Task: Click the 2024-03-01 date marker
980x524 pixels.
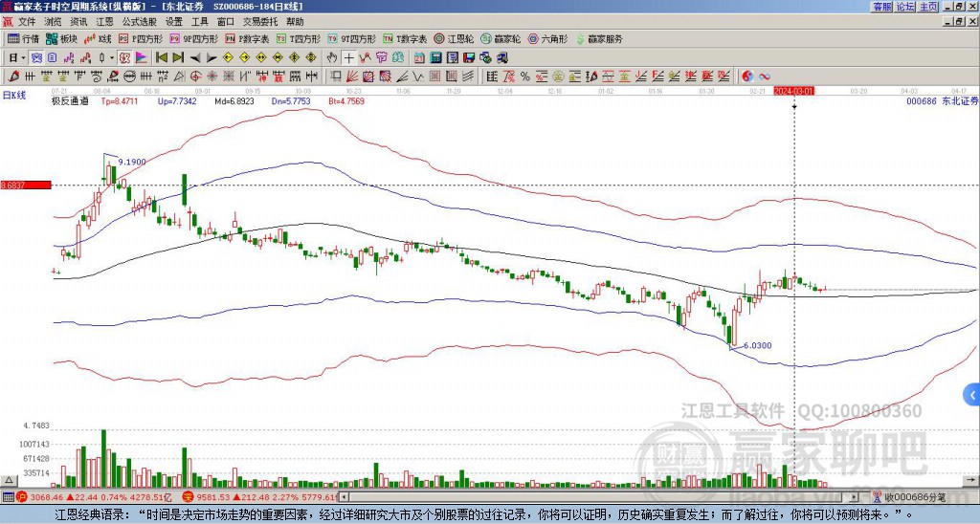Action: click(793, 91)
